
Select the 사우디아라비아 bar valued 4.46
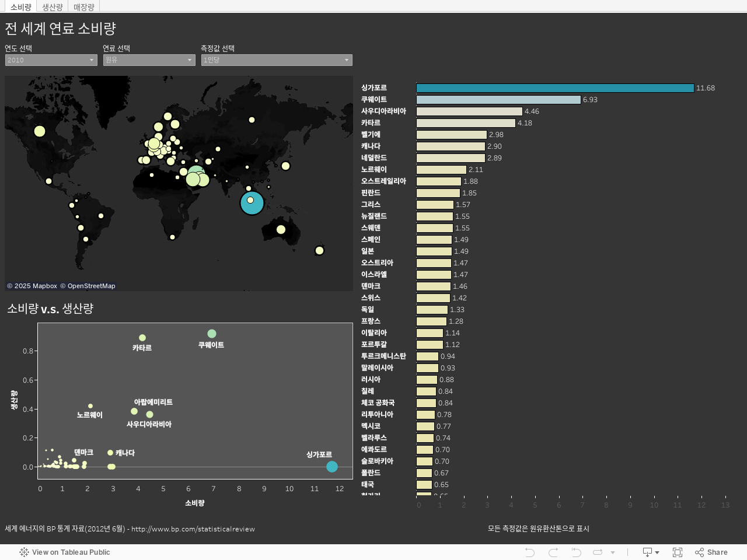click(469, 111)
